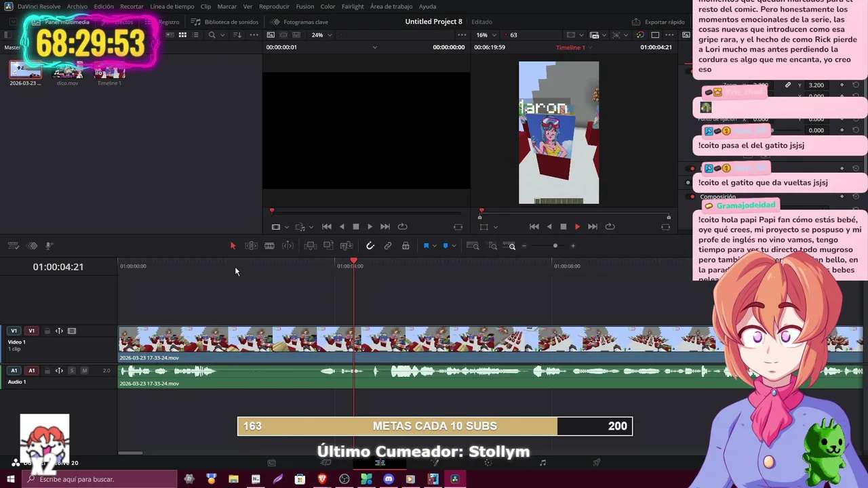Screen dimensions: 868x488
Task: Open the Ayuda menu
Action: click(x=427, y=6)
